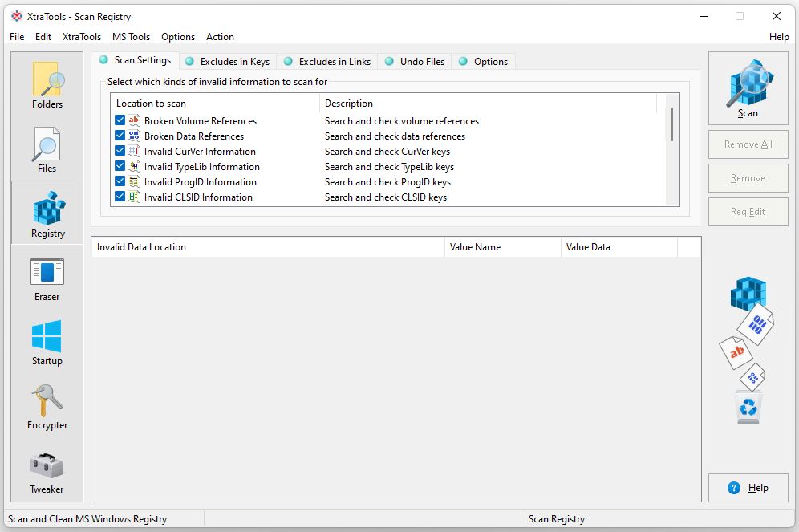Click the XtraTools app icon in title bar
This screenshot has width=799, height=532.
click(x=17, y=16)
